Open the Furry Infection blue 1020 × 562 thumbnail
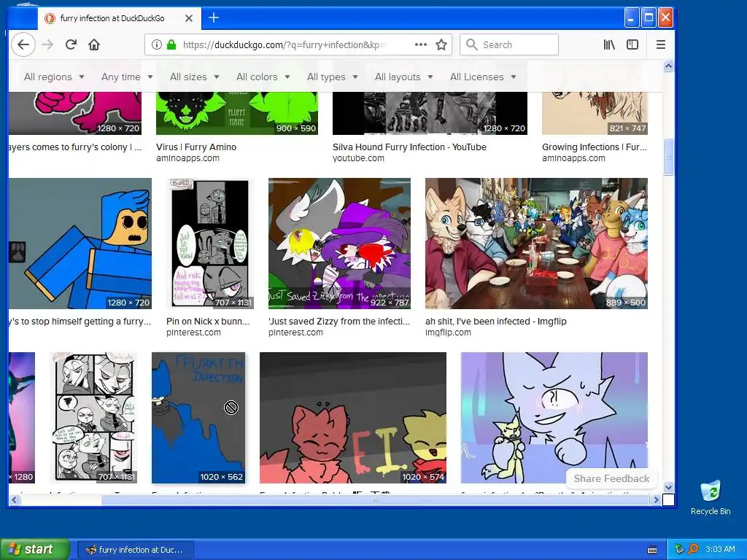This screenshot has height=560, width=747. click(198, 418)
